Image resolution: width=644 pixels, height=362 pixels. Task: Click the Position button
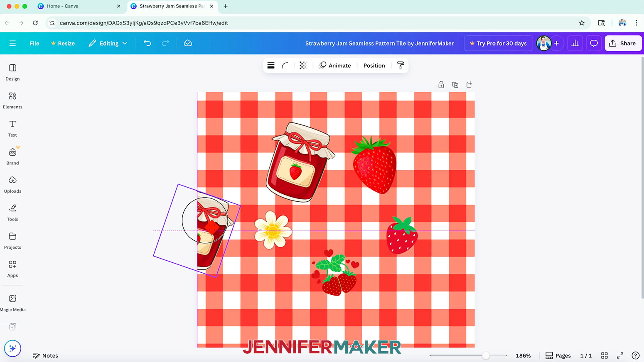tap(374, 66)
